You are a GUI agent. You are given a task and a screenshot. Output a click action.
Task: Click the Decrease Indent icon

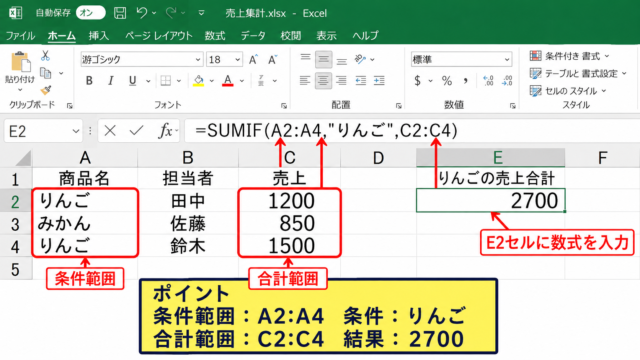(360, 80)
